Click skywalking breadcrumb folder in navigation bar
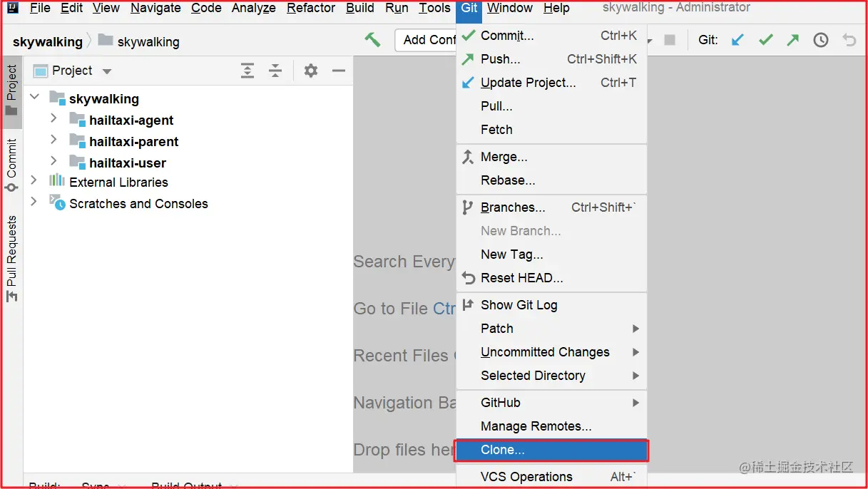Screen dimensions: 868x489 [139, 41]
